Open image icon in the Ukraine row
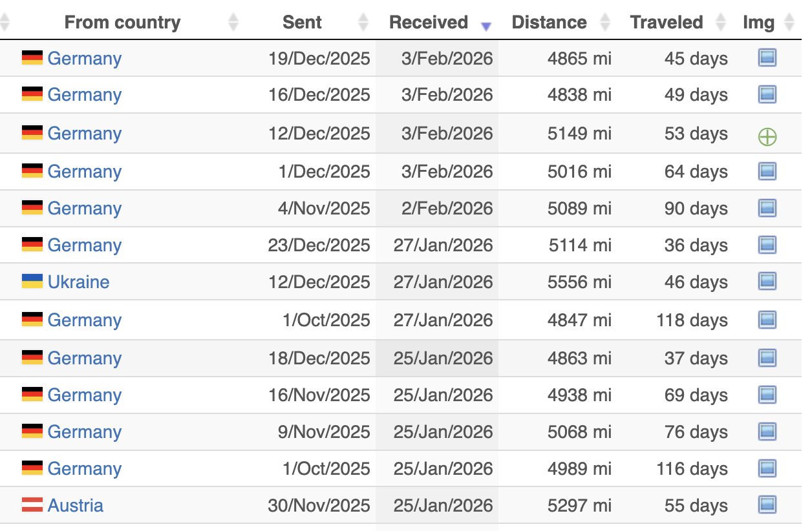This screenshot has height=531, width=812. pyautogui.click(x=767, y=281)
